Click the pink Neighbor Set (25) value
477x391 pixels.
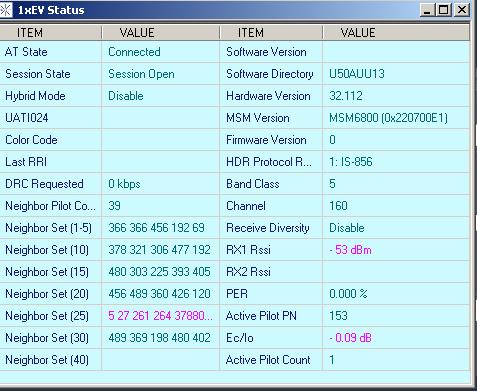tap(160, 316)
